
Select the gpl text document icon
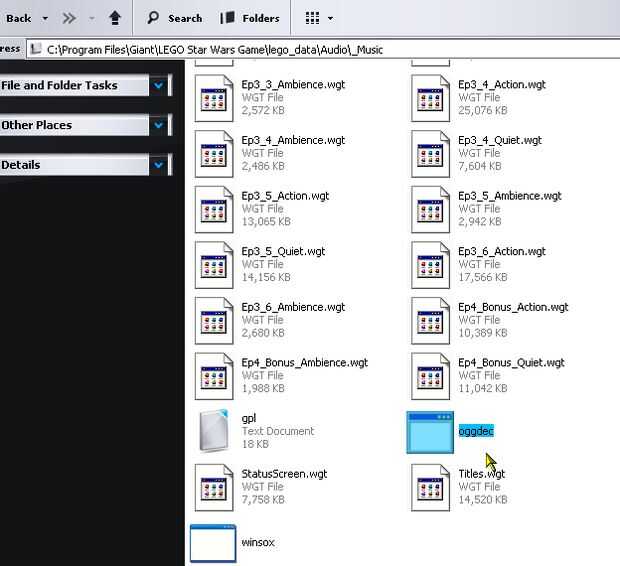pos(214,431)
